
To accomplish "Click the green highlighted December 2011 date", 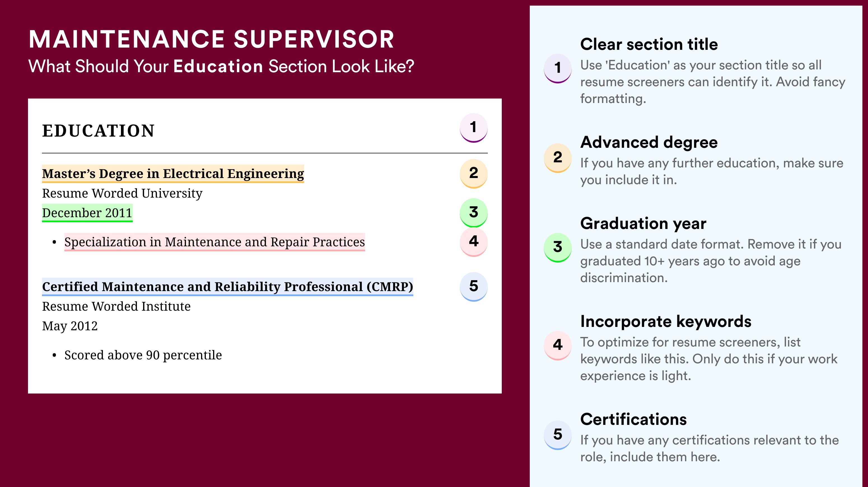I will (87, 213).
